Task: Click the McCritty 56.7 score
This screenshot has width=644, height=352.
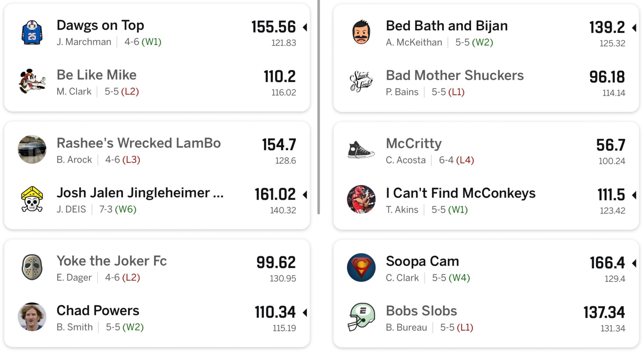Action: point(611,145)
